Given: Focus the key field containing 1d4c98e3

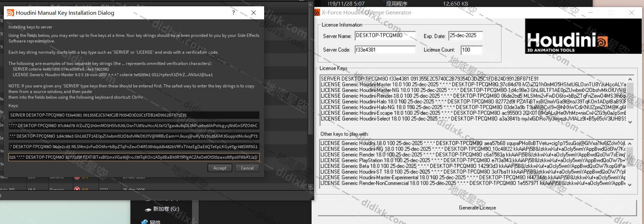Looking at the screenshot, I should 134,136.
